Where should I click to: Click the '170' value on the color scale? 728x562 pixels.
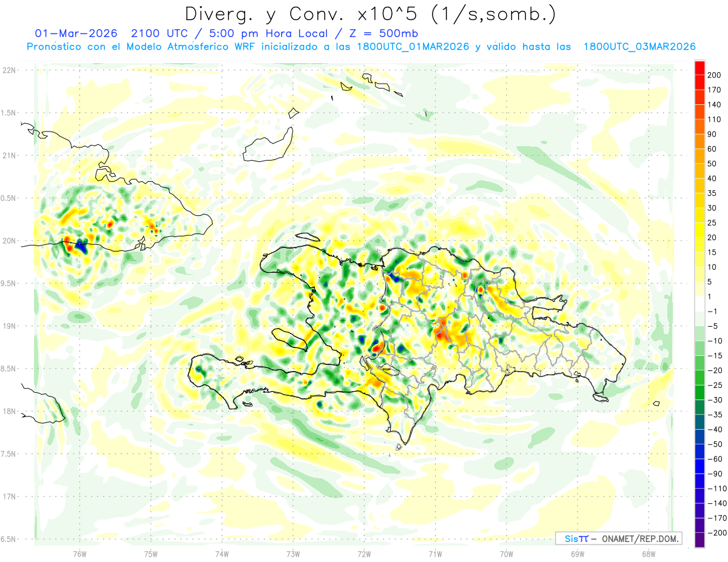pyautogui.click(x=714, y=89)
